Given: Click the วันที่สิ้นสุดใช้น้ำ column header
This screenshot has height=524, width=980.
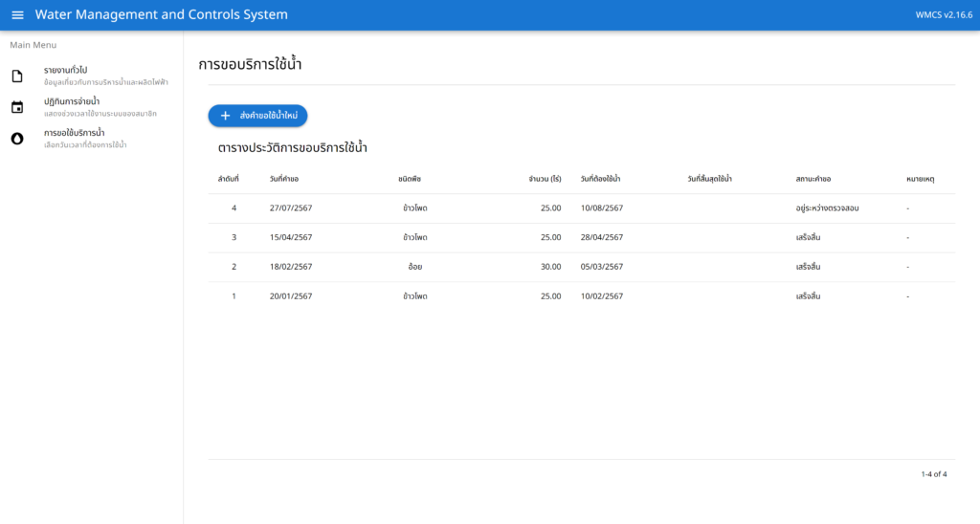Looking at the screenshot, I should tap(709, 179).
